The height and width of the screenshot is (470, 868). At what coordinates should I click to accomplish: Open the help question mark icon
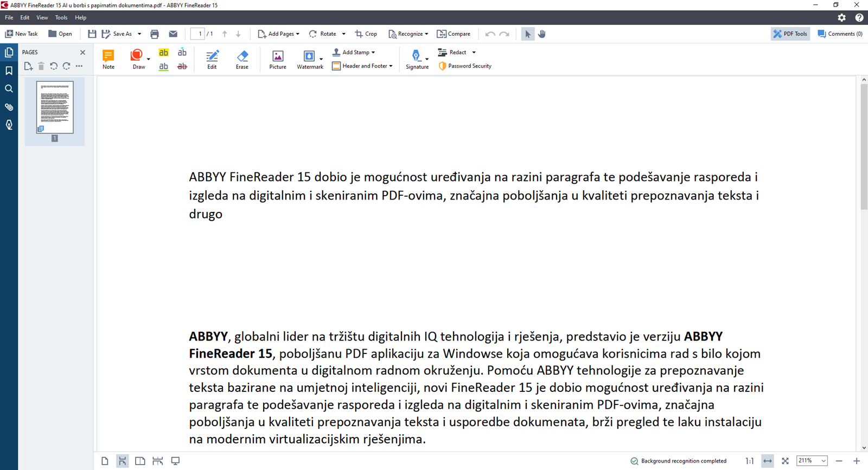click(859, 17)
